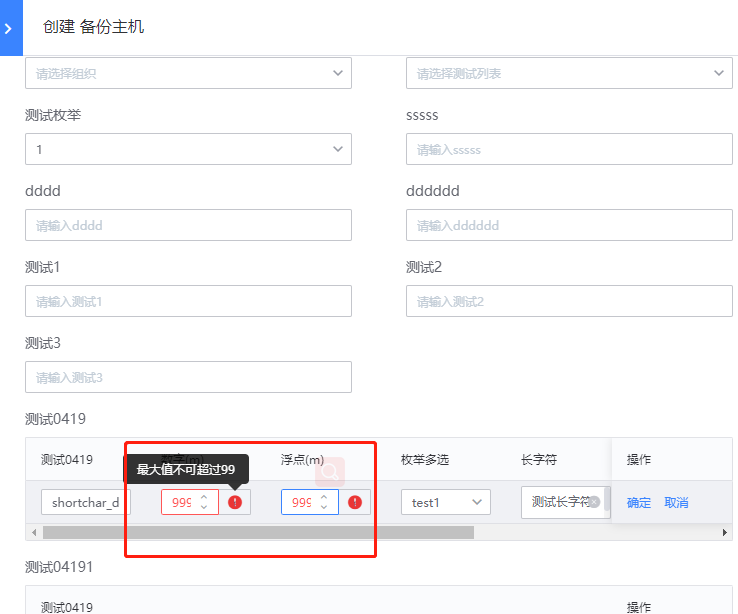Viewport: 738px width, 614px height.
Task: Click the shortchar_d text cell input
Action: 85,502
